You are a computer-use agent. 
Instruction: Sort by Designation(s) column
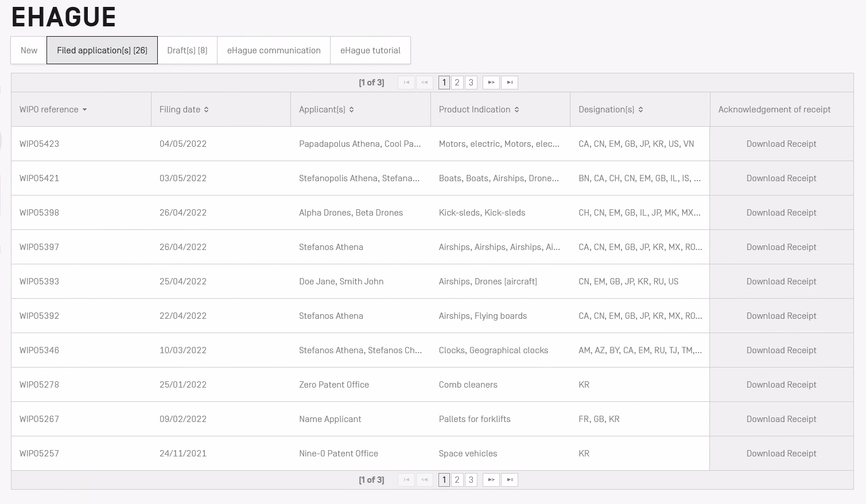[611, 110]
